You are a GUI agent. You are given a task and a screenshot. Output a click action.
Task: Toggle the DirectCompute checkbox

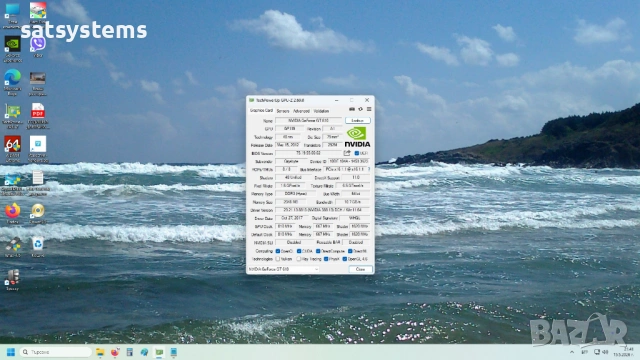318,251
